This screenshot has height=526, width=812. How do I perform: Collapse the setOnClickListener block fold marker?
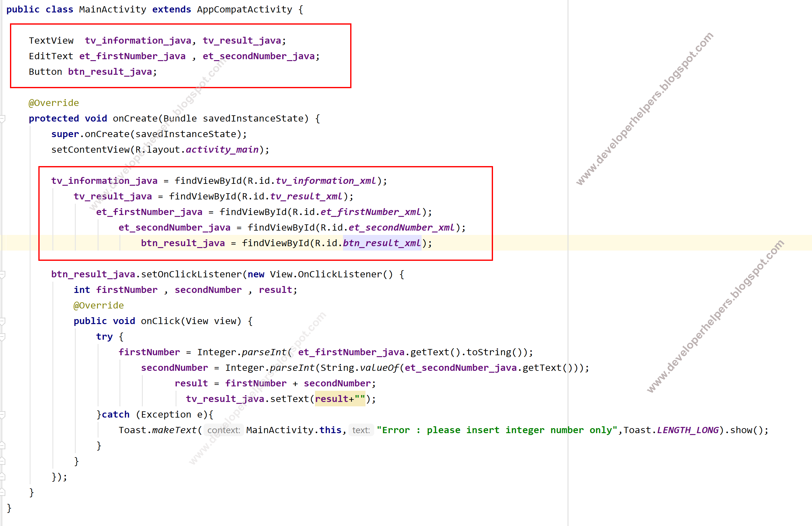[2, 275]
